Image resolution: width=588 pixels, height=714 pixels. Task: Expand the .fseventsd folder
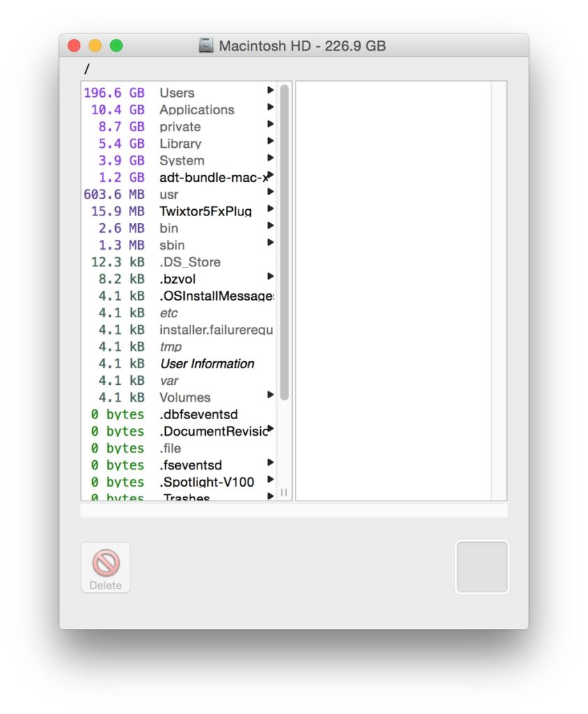point(271,464)
